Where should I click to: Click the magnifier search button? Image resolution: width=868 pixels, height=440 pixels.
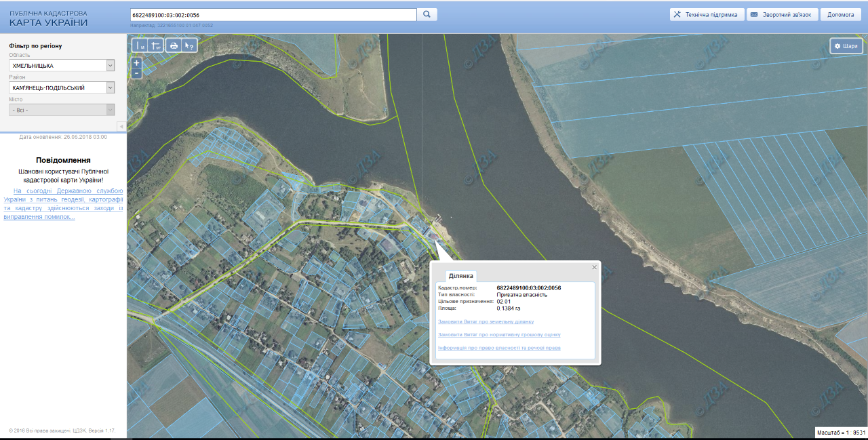point(427,14)
